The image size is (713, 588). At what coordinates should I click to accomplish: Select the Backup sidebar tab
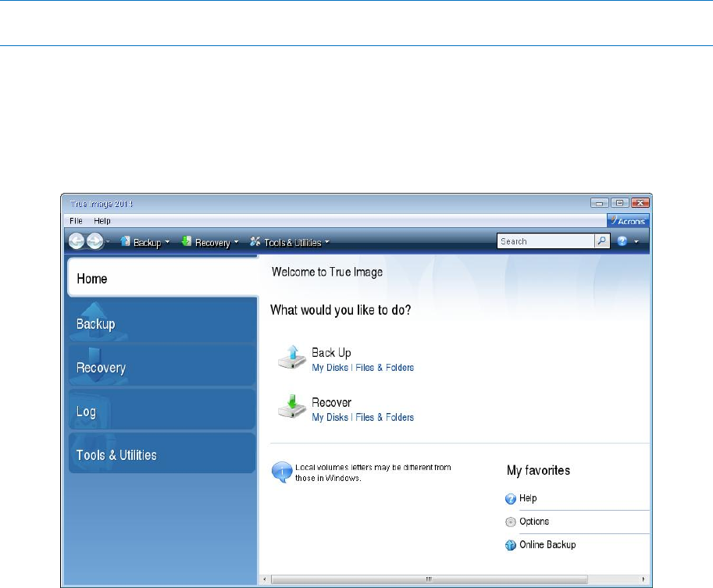(162, 322)
